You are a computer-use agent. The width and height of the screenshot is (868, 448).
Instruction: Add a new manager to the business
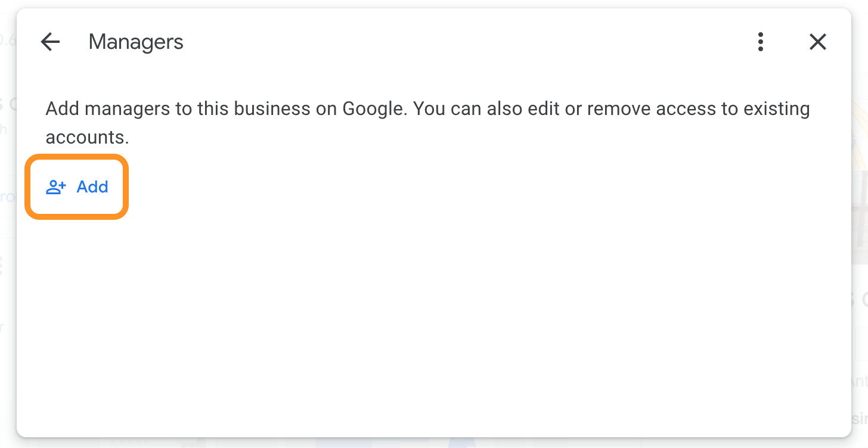click(x=77, y=187)
